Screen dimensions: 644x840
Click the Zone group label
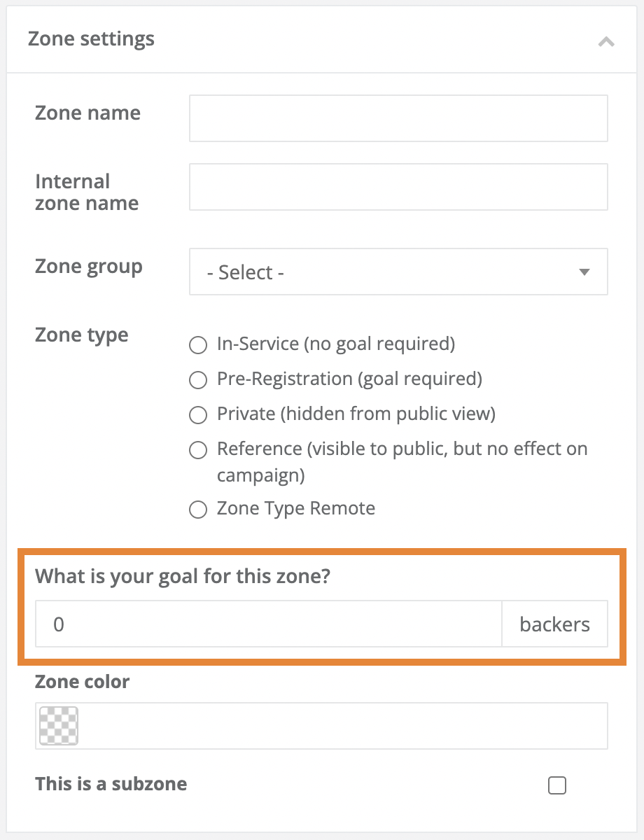[x=88, y=267]
